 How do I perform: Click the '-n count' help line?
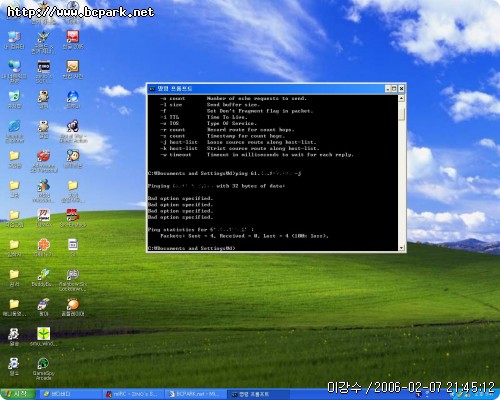pyautogui.click(x=233, y=98)
